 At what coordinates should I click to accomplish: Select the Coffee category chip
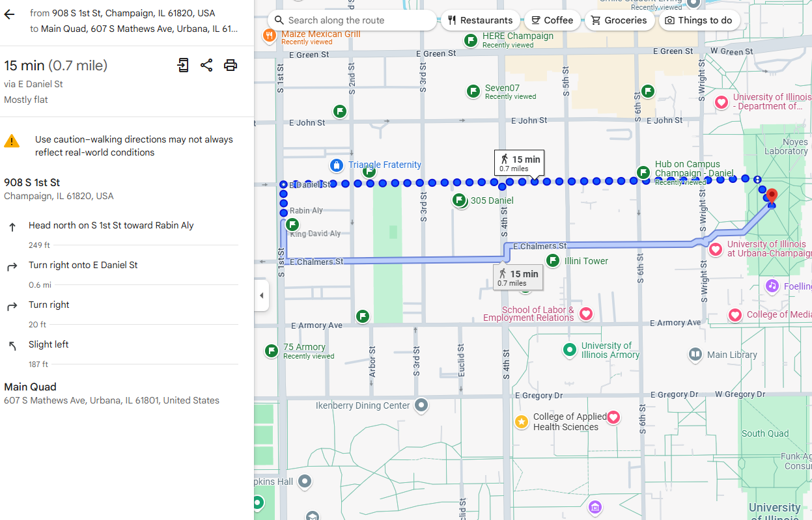point(552,20)
